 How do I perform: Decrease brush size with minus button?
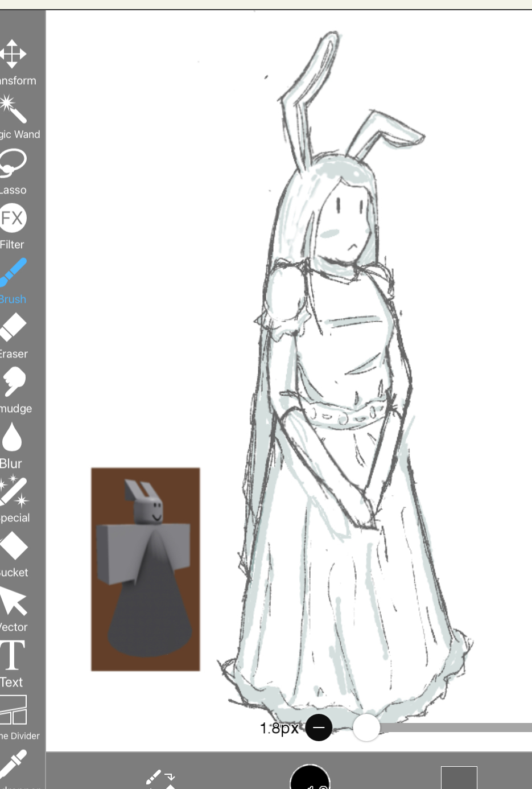tap(319, 728)
